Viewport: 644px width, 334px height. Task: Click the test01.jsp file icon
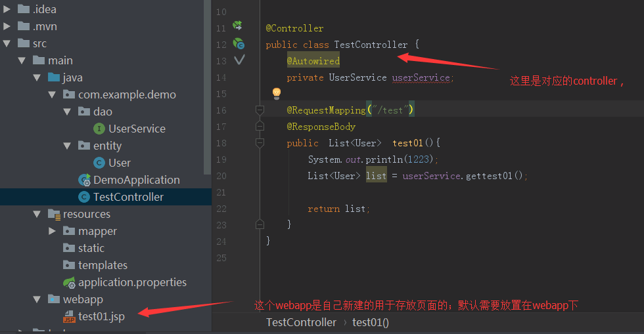click(x=69, y=316)
